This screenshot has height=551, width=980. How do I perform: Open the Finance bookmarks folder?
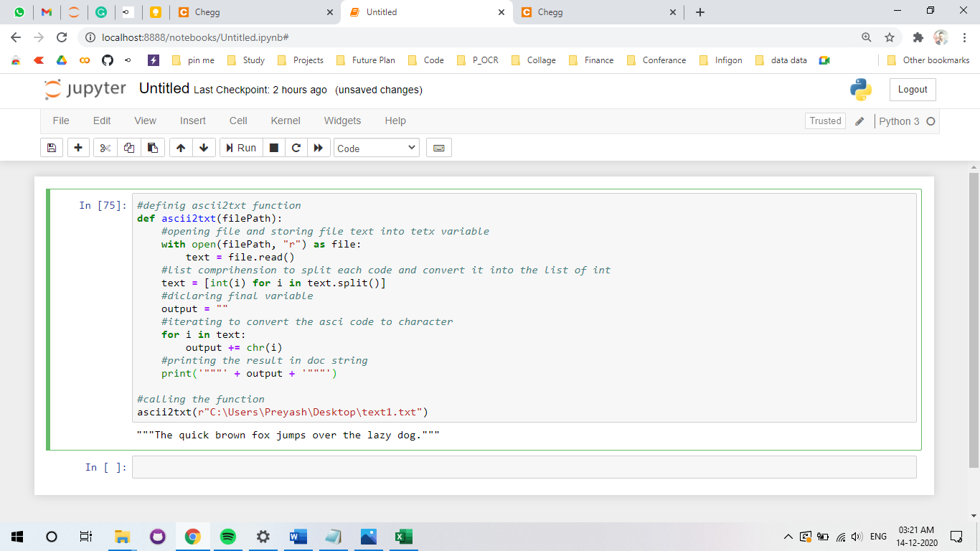[x=591, y=60]
